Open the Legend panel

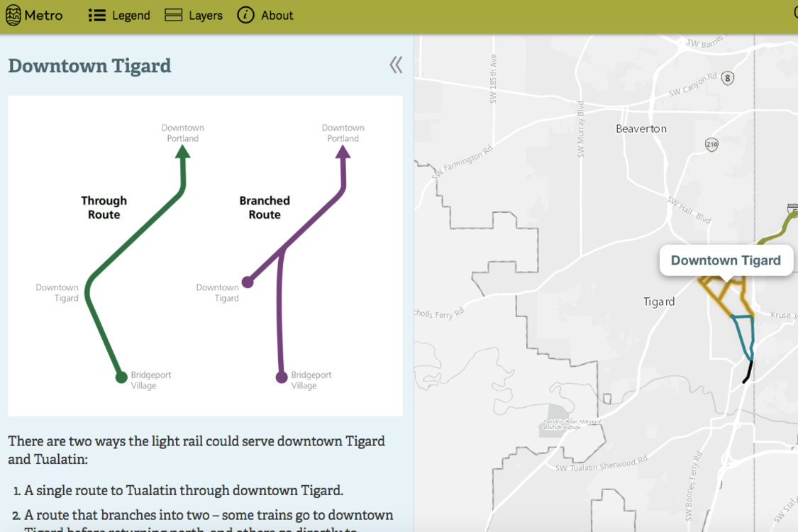coord(119,16)
